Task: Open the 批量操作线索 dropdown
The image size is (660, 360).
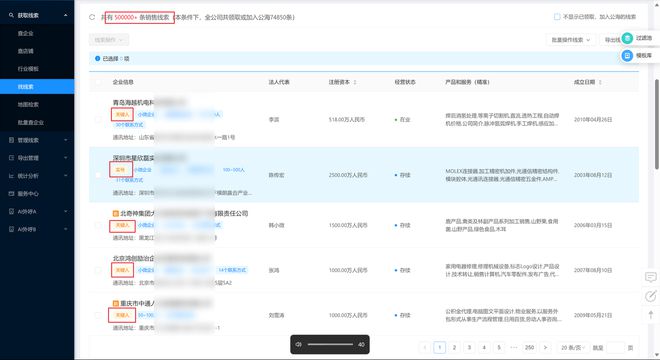Action: (x=570, y=40)
